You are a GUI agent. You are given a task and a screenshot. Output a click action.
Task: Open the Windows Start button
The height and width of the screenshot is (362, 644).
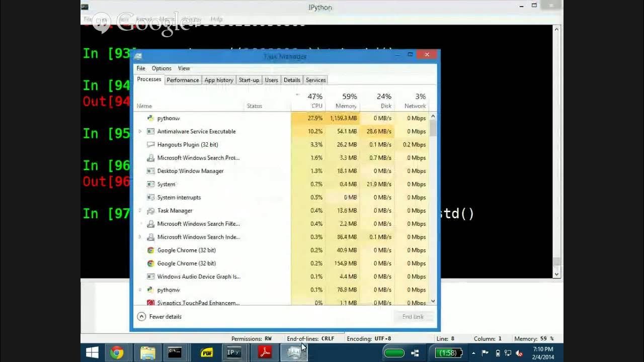click(92, 352)
